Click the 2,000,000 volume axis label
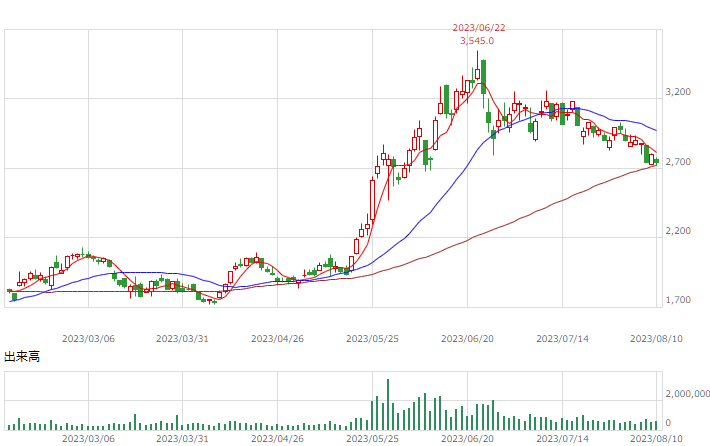This screenshot has width=710, height=446. (x=687, y=394)
